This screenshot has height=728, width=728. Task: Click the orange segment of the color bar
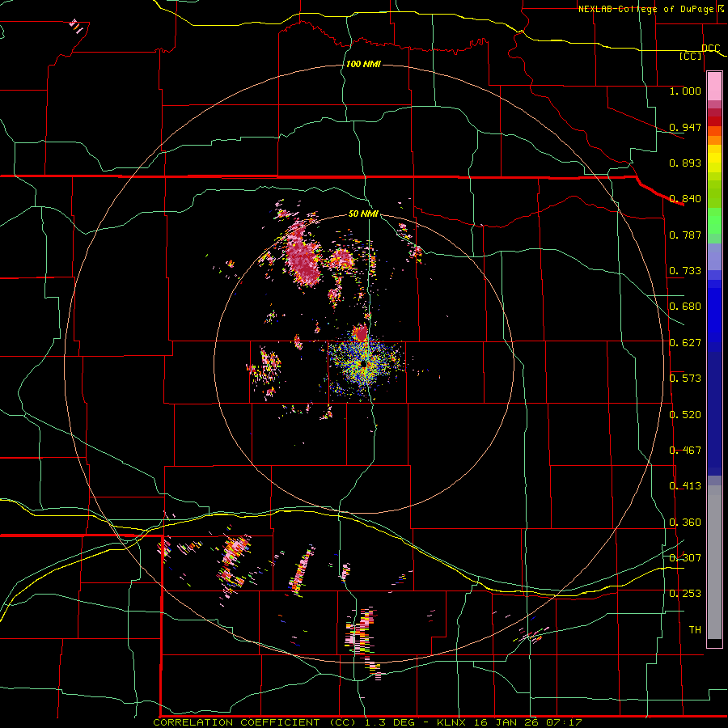click(x=714, y=140)
